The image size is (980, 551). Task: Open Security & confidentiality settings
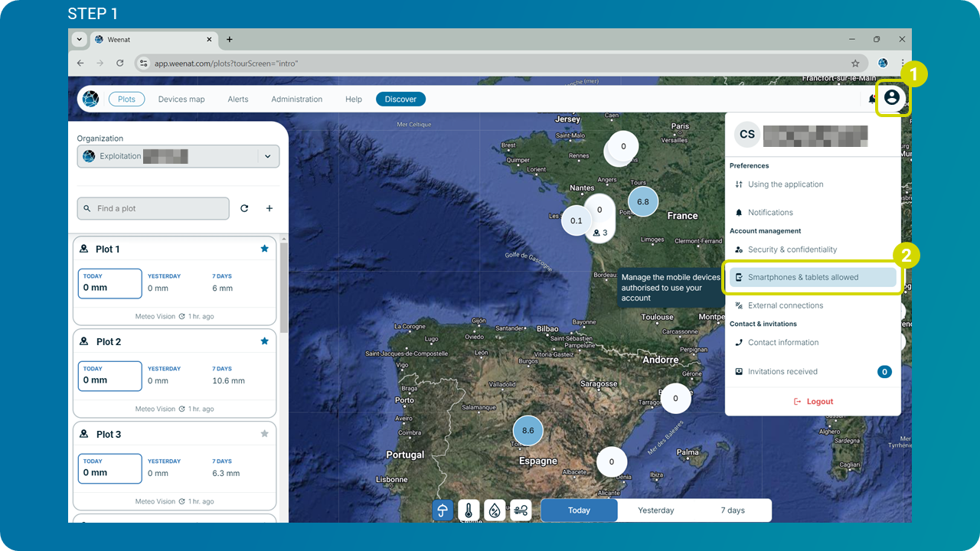(x=813, y=249)
